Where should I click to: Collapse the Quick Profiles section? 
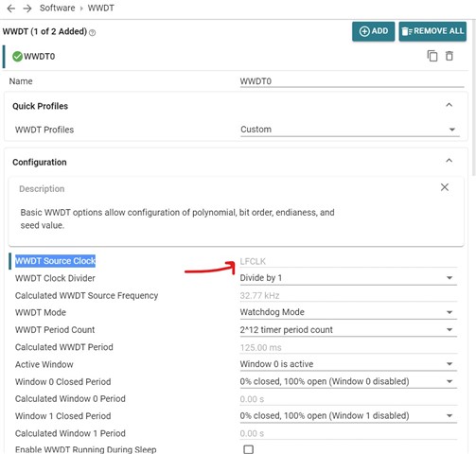[450, 105]
